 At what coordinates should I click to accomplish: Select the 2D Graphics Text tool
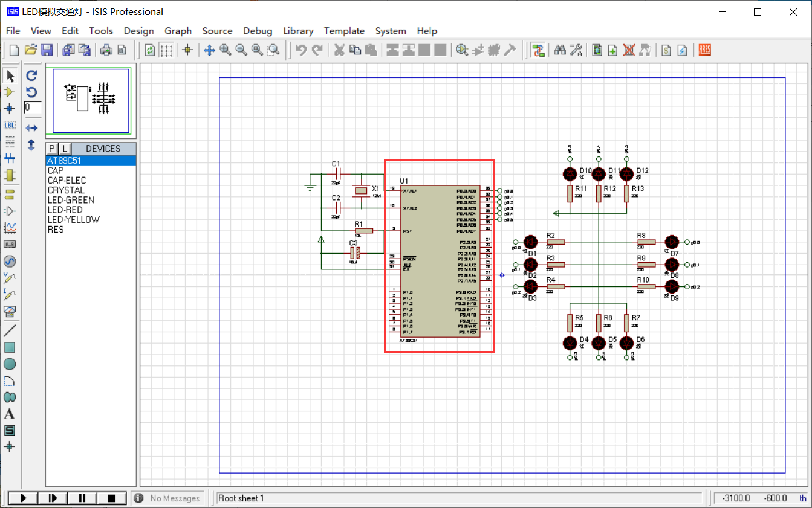[x=10, y=414]
